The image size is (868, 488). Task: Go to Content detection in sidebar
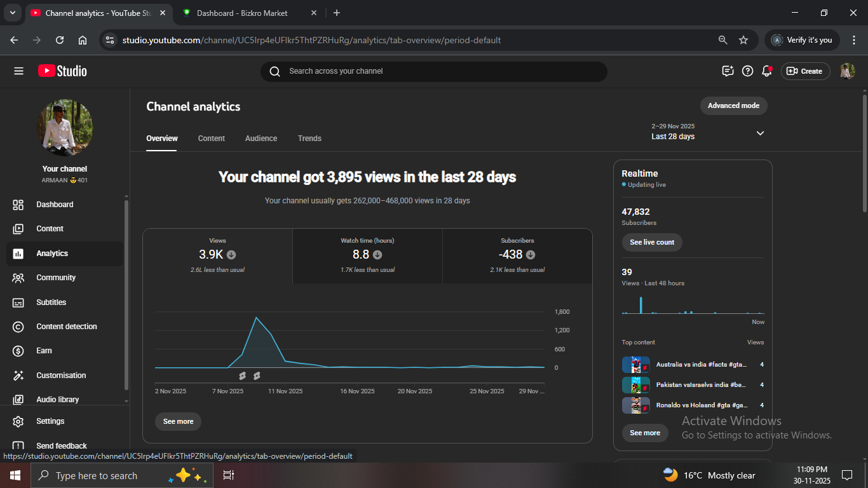66,327
